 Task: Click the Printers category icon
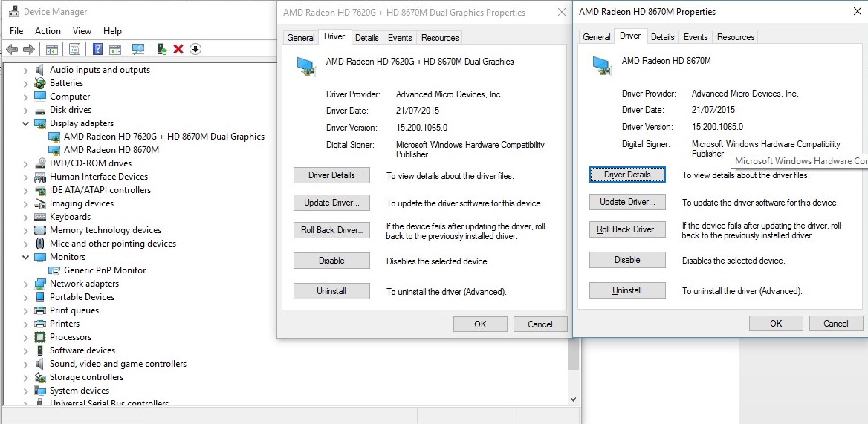coord(40,324)
